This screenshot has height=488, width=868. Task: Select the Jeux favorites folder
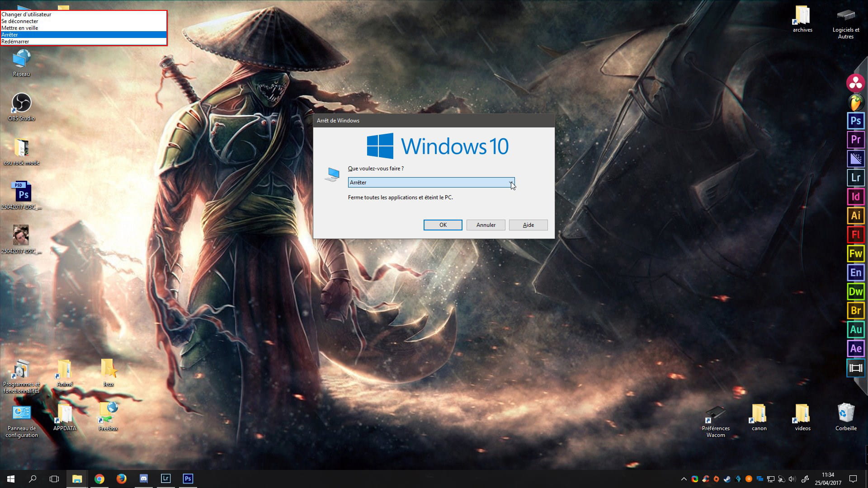(108, 373)
